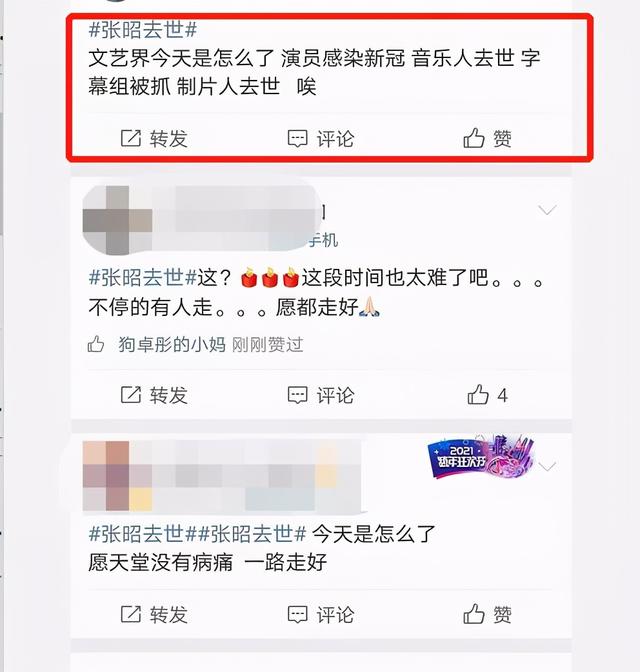Screen dimensions: 640x672
Task: Open the second post's blurred avatar
Action: click(117, 220)
